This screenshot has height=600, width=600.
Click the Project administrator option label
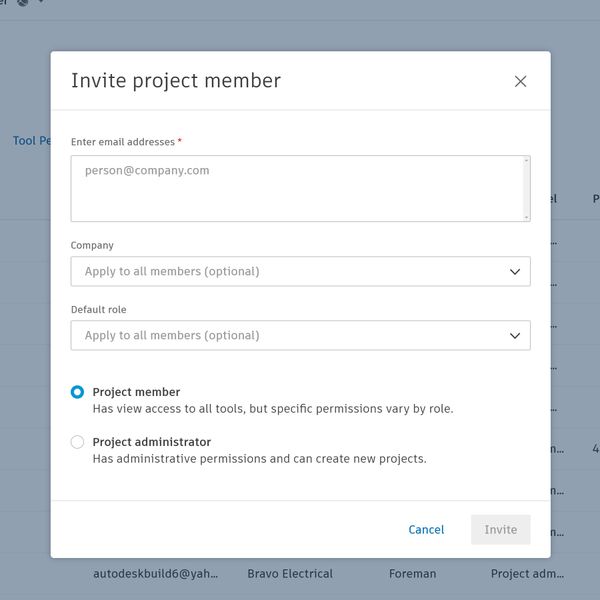coord(151,442)
